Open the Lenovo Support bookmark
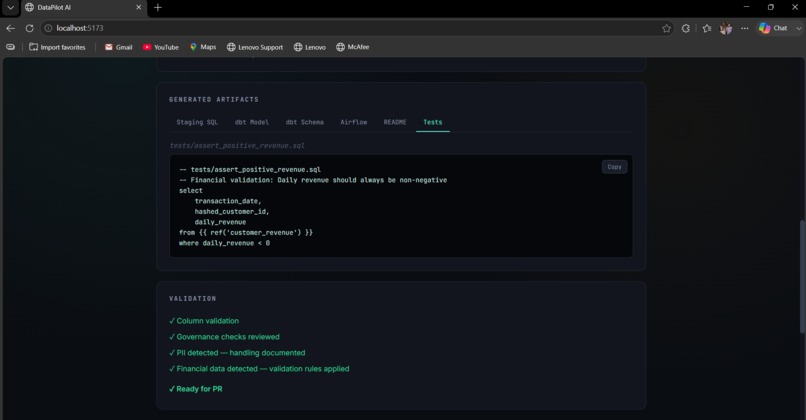Image resolution: width=806 pixels, height=420 pixels. tap(255, 47)
